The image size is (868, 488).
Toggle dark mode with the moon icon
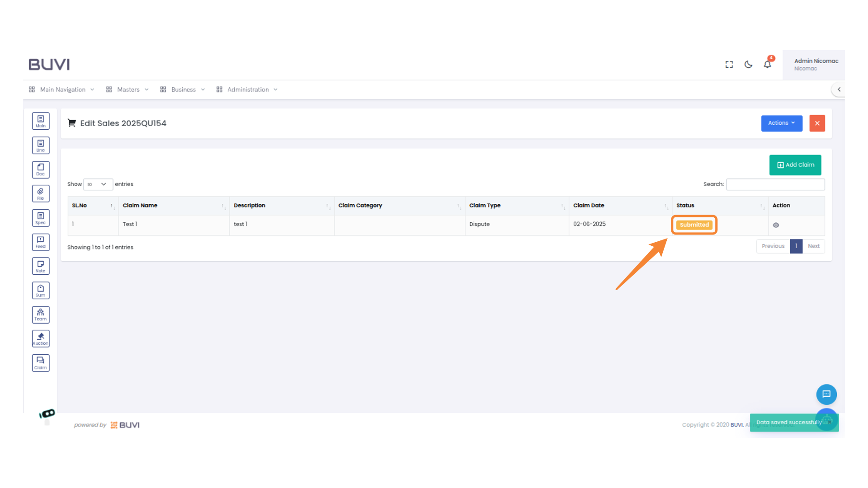pyautogui.click(x=748, y=64)
